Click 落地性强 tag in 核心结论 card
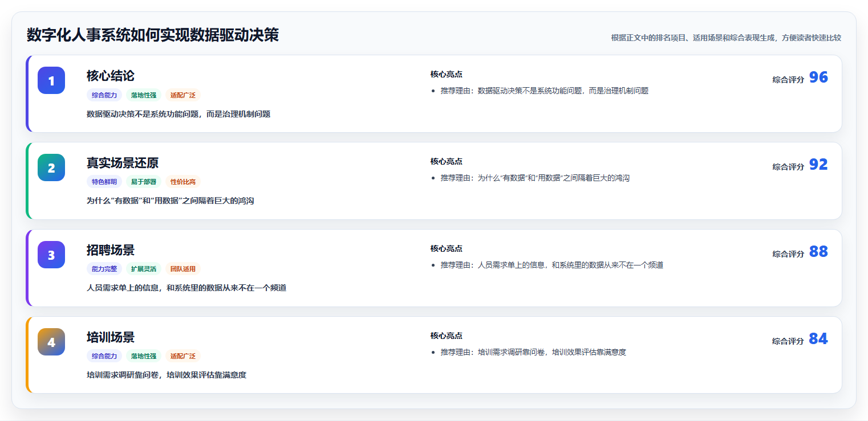Screen dimensions: 868x421 pyautogui.click(x=144, y=95)
